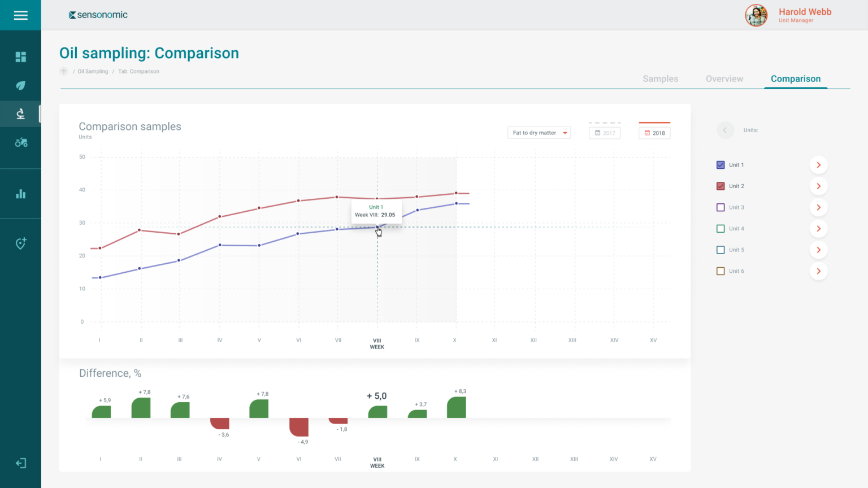The image size is (868, 488).
Task: Open the tractor section in the sidebar
Action: point(20,142)
